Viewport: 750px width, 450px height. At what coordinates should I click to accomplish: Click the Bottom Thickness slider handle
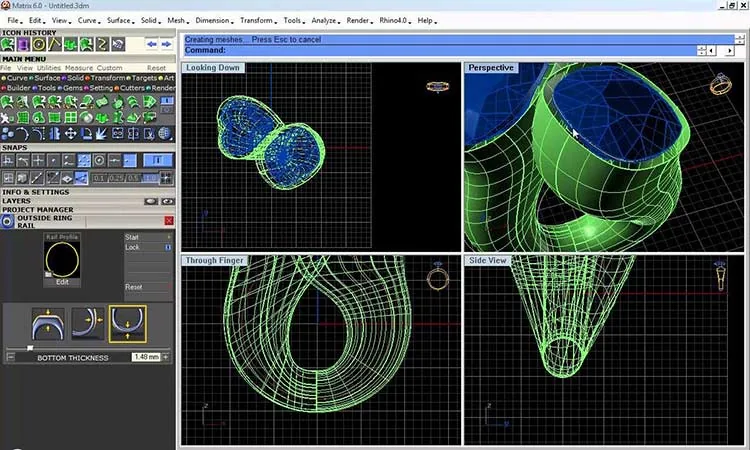tap(30, 348)
